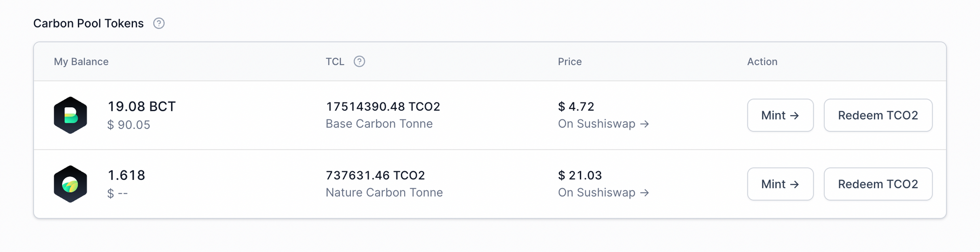The image size is (980, 252).
Task: Click the Nature Carbon Tonne hexagon logo
Action: [71, 184]
